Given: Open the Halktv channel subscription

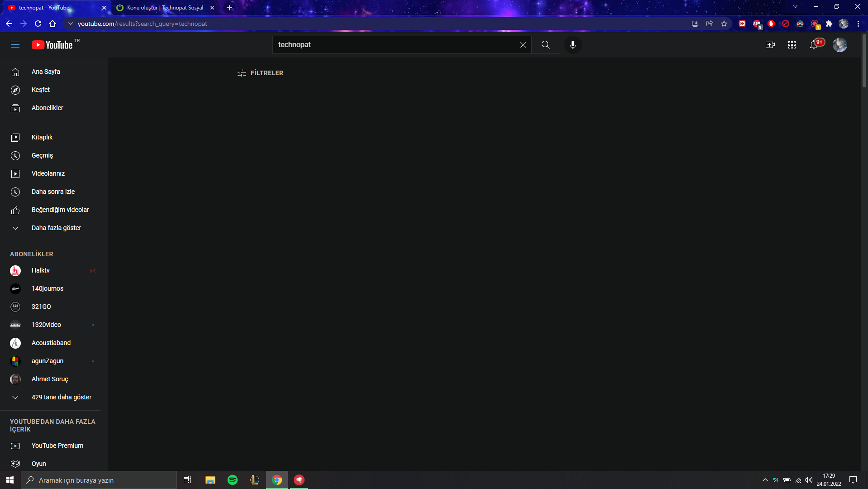Looking at the screenshot, I should (50, 270).
